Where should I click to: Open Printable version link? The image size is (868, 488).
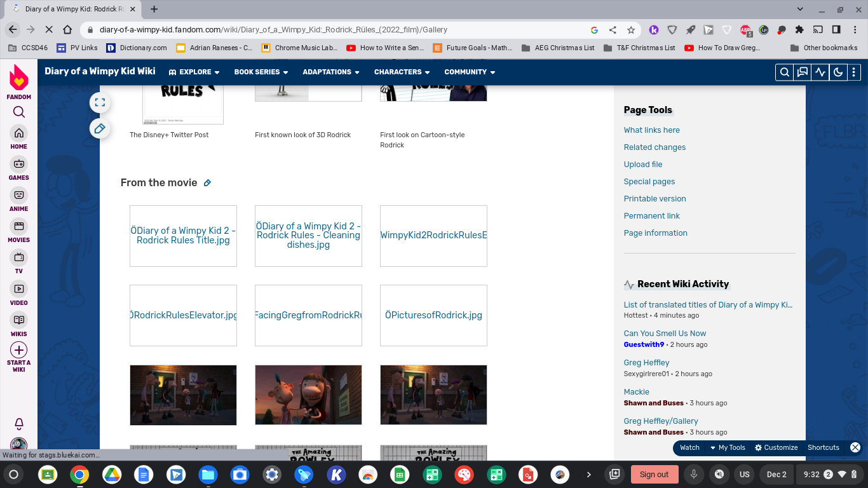[x=654, y=198]
